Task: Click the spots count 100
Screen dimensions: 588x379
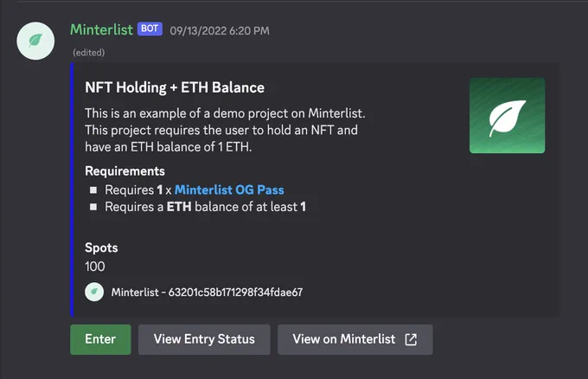Action: coord(95,267)
